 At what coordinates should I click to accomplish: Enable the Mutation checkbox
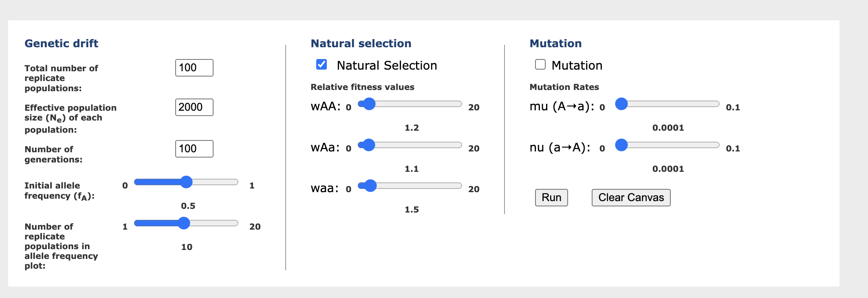click(540, 65)
